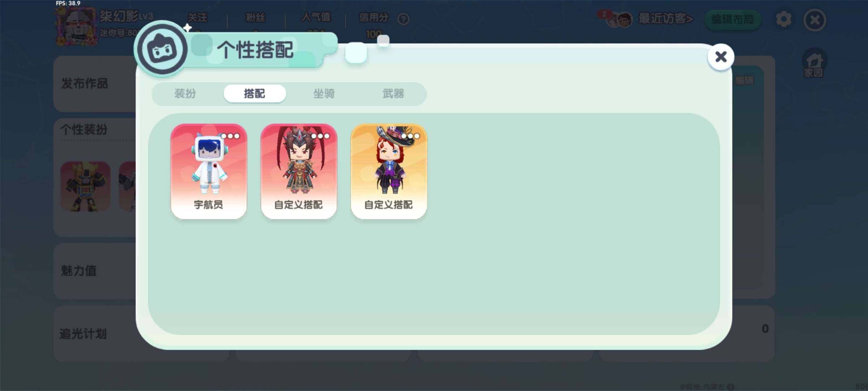Close the 个性搭配 dialog
Image resolution: width=868 pixels, height=391 pixels.
click(721, 57)
